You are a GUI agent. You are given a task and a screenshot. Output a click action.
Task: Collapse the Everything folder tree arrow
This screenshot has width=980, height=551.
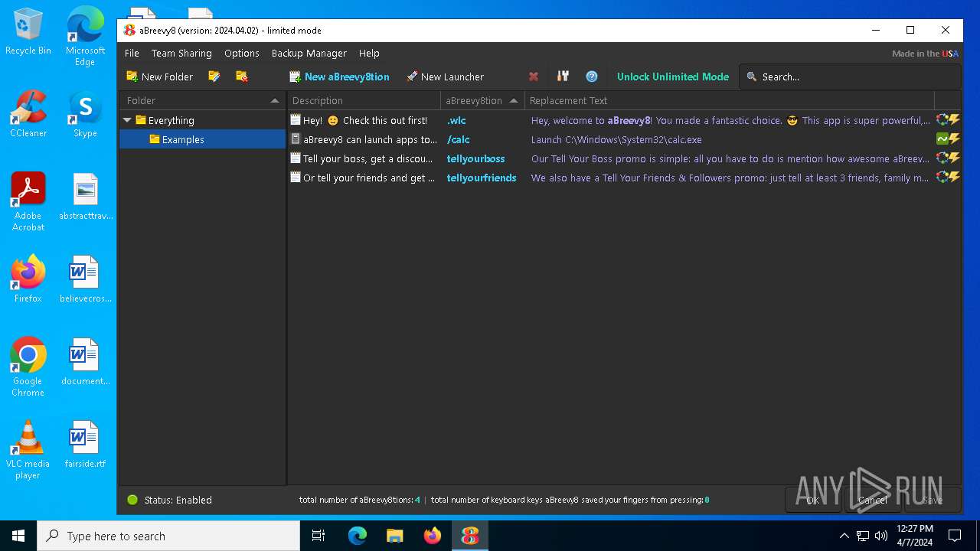coord(127,120)
